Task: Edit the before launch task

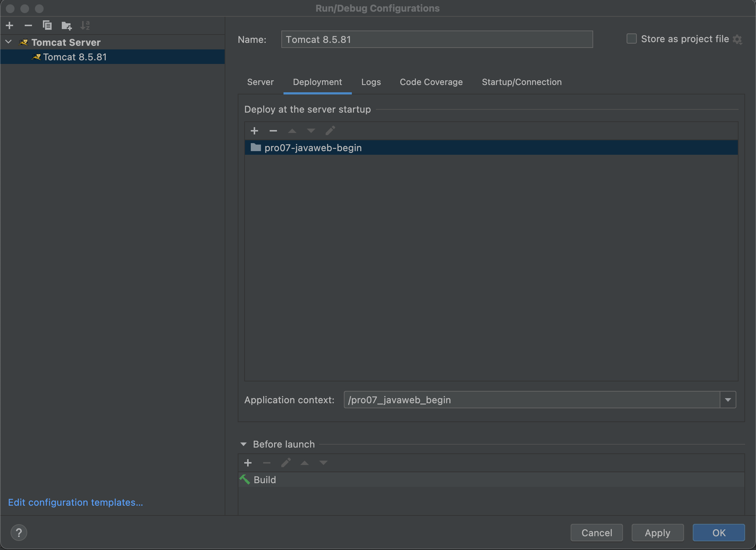Action: pyautogui.click(x=286, y=463)
